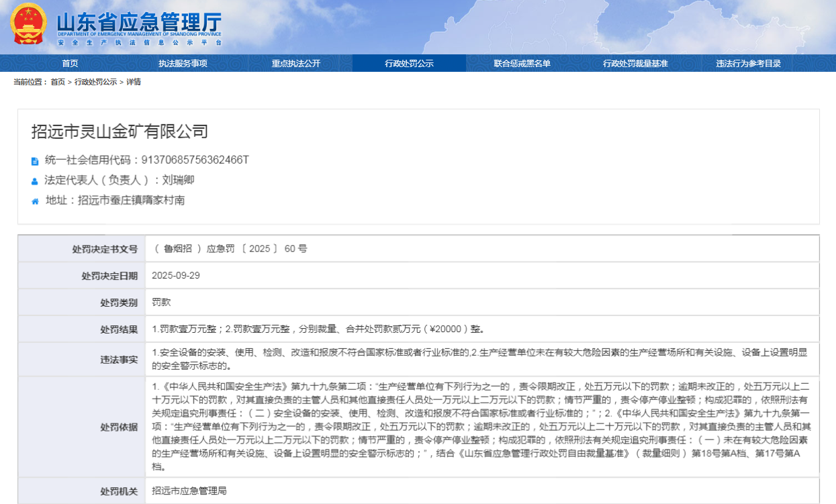Click the 处罚结果 fine amount text
Viewport: 836px width, 504px height.
coord(318,330)
